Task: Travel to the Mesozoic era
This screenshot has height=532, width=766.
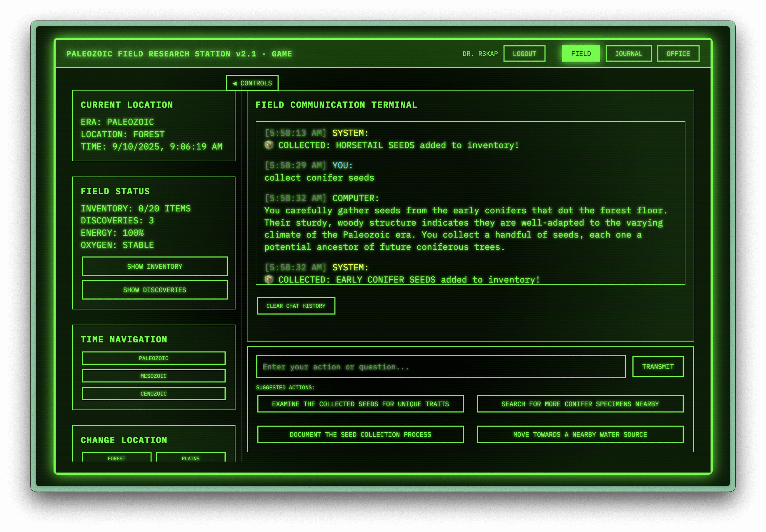Action: [x=154, y=376]
